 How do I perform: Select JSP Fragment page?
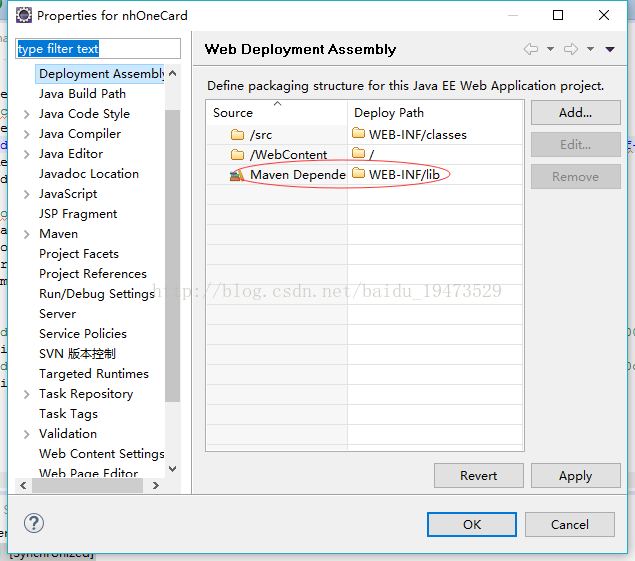click(78, 214)
